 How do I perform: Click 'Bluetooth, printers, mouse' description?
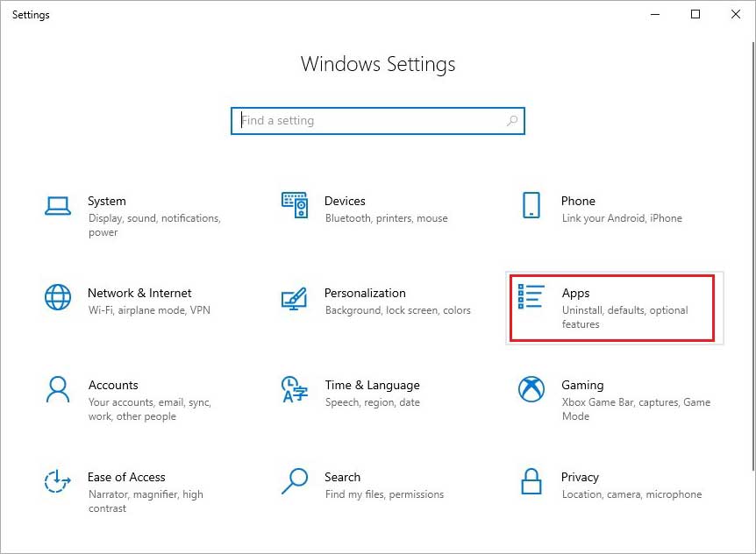click(386, 218)
